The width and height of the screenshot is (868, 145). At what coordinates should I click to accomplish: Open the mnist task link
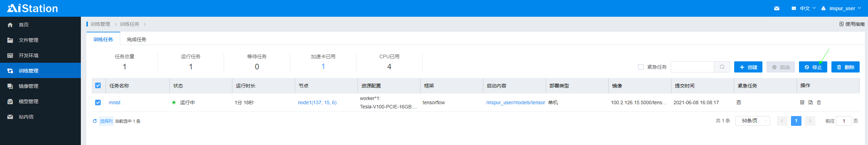point(114,102)
